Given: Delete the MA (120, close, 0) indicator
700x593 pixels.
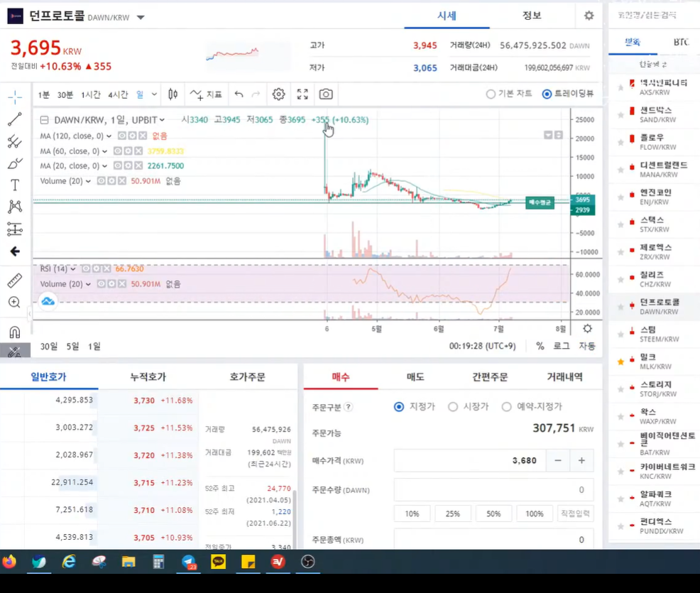Looking at the screenshot, I should tap(143, 136).
